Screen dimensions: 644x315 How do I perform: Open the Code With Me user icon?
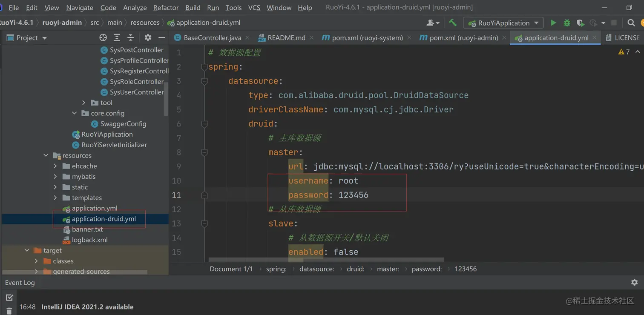(x=433, y=23)
